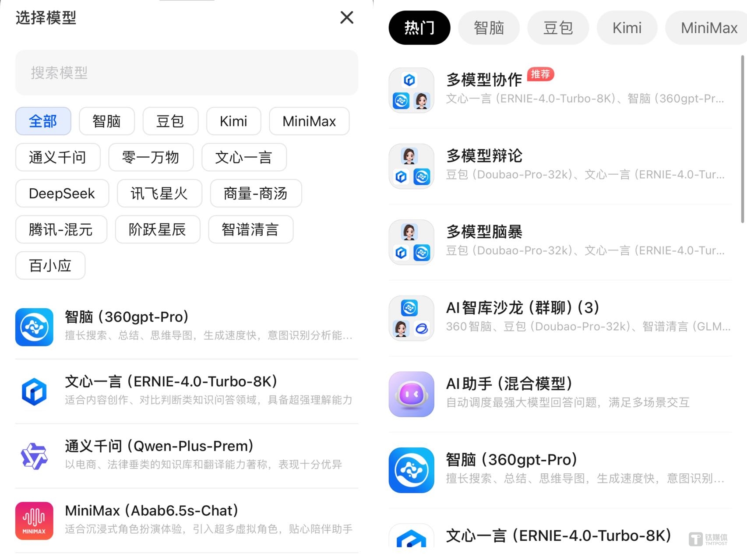This screenshot has height=560, width=747.
Task: Click the 智脑 icon in the right panel
Action: coord(411,470)
